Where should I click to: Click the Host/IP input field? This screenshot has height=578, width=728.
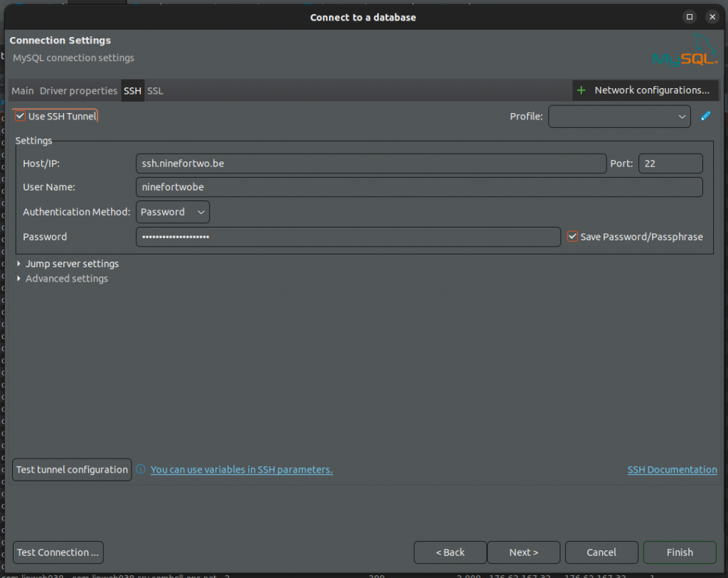coord(371,164)
